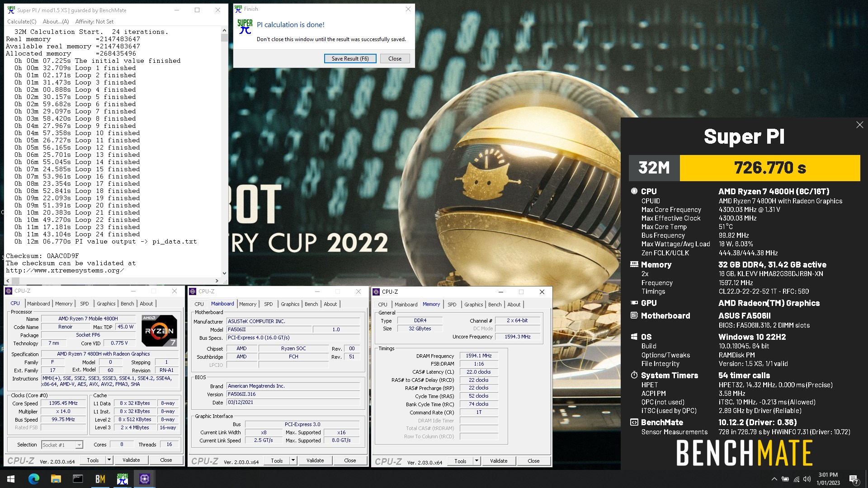Click Checksum: 0AAC0D9F line in log
Screen dimensions: 868x488
[42, 256]
